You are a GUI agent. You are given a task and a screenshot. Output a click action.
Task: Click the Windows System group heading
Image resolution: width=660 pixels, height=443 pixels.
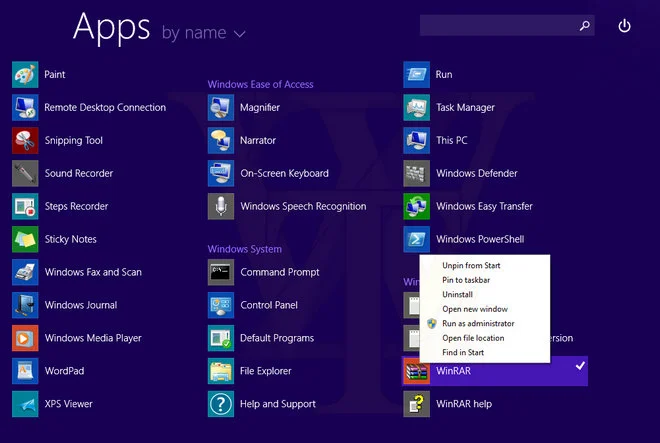pyautogui.click(x=245, y=249)
